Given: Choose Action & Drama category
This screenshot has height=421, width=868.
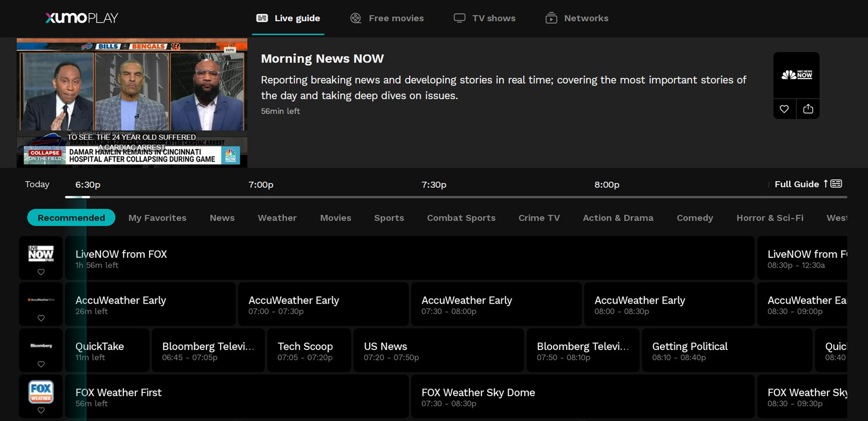Looking at the screenshot, I should point(618,218).
